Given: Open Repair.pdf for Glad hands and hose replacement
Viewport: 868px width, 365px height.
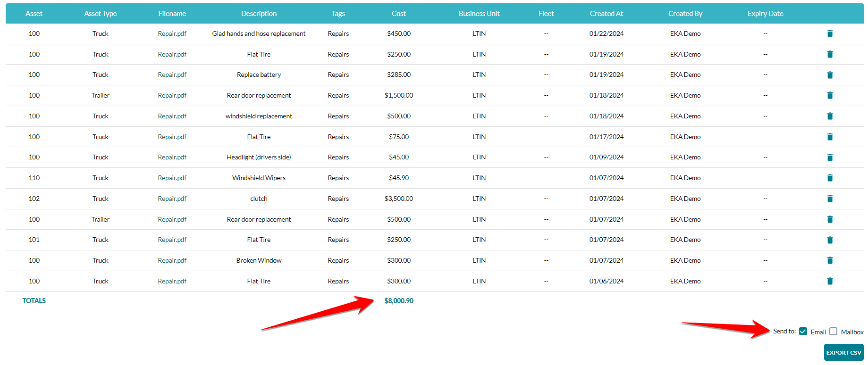Looking at the screenshot, I should 172,33.
